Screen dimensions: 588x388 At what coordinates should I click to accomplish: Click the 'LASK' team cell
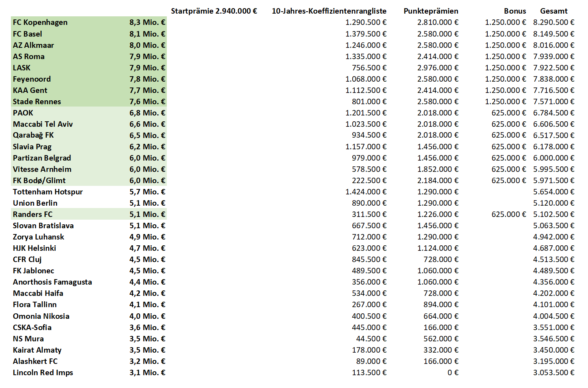coord(21,68)
